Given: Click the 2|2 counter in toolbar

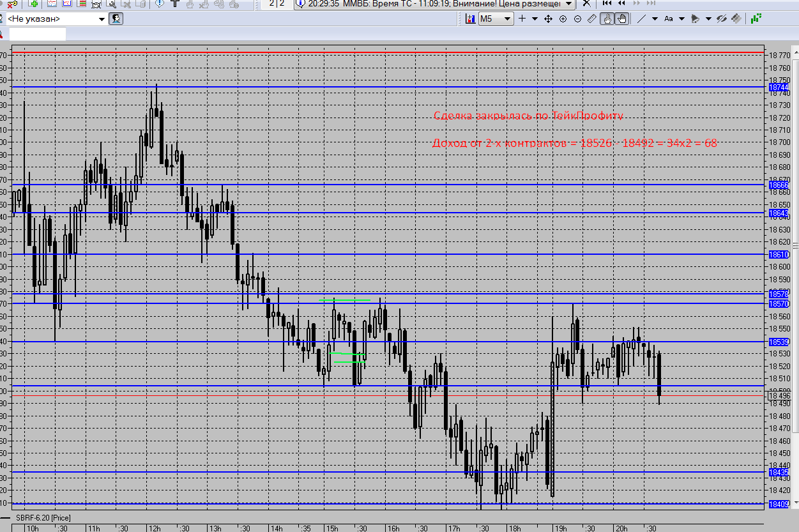Looking at the screenshot, I should [x=277, y=3].
